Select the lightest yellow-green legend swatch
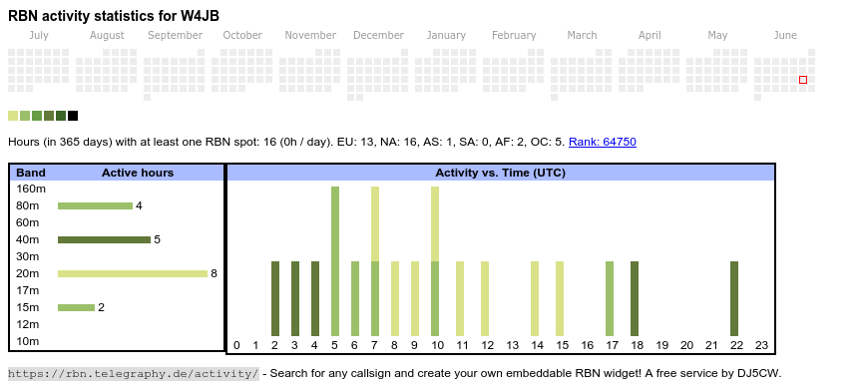 [13, 116]
